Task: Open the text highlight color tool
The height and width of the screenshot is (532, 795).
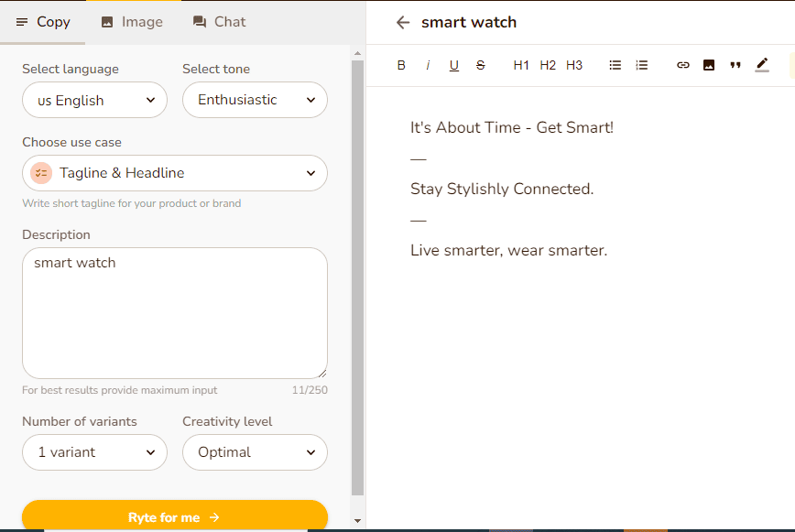Action: pos(762,65)
